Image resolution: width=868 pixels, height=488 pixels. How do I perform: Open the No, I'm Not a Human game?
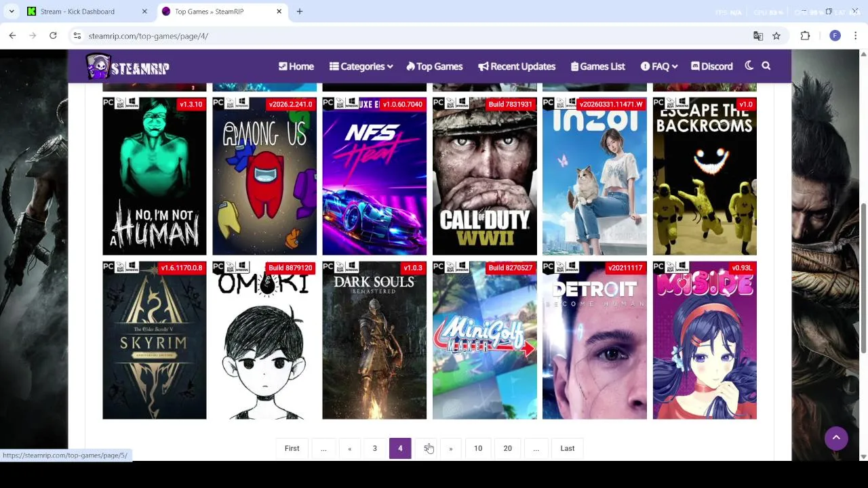[x=155, y=176]
